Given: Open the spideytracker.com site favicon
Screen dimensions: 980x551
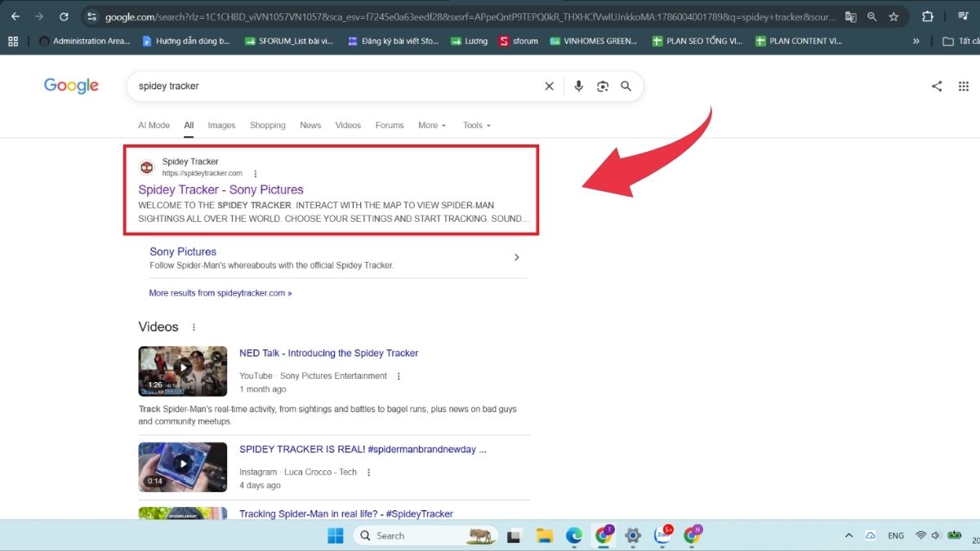Looking at the screenshot, I should coord(146,167).
